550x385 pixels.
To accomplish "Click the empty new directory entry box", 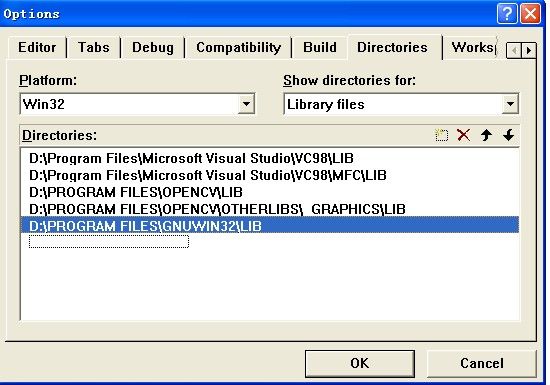I will pos(109,242).
